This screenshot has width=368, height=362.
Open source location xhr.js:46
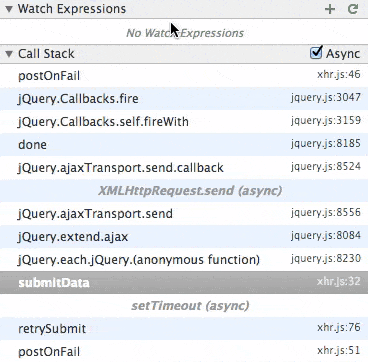[339, 74]
